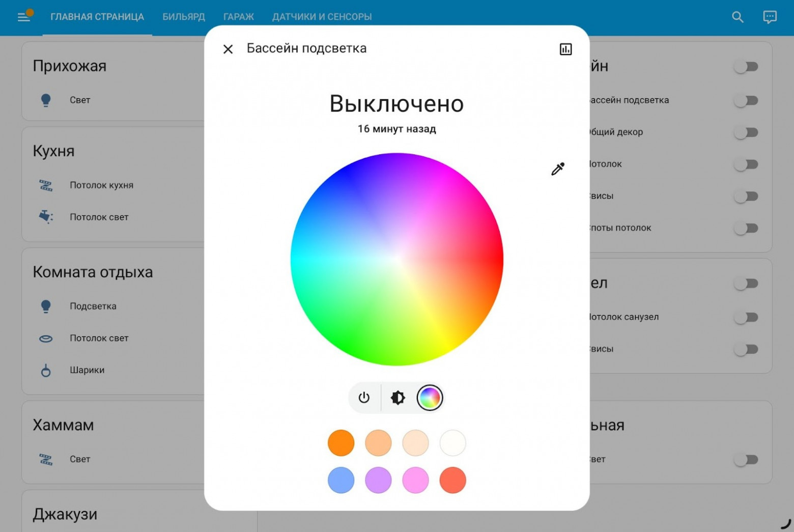
Task: Enable the Общий декор toggle
Action: (746, 132)
